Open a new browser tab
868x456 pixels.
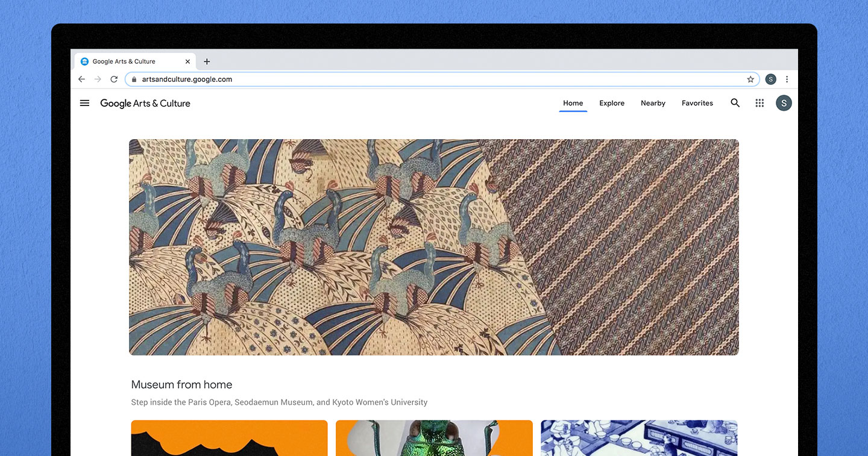tap(207, 61)
